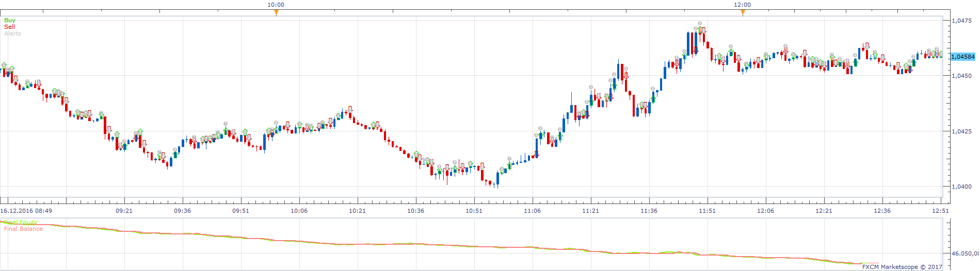Click the 1,0475 price axis label

pos(961,21)
